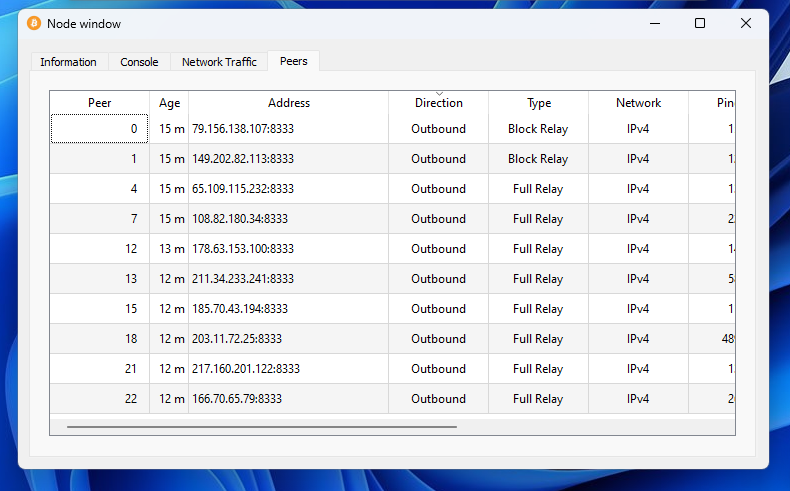
Task: Select address 166.70.65.79:8333
Action: click(237, 398)
